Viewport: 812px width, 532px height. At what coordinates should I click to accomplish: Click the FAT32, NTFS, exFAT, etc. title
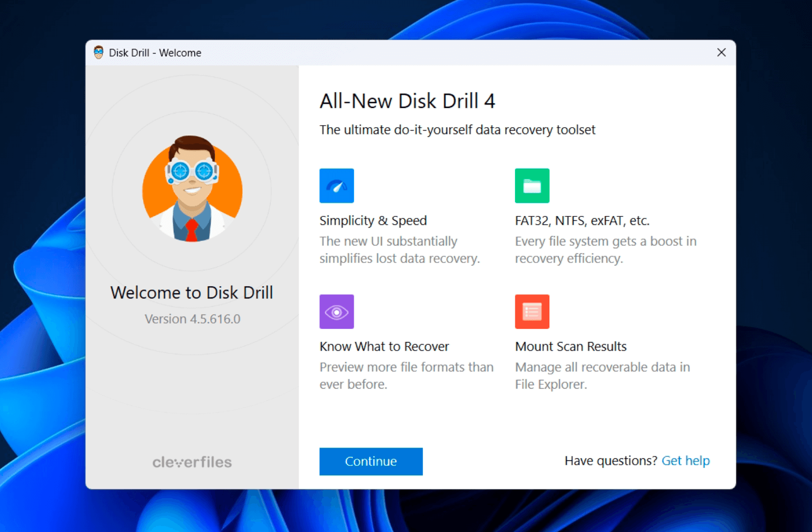click(x=582, y=221)
